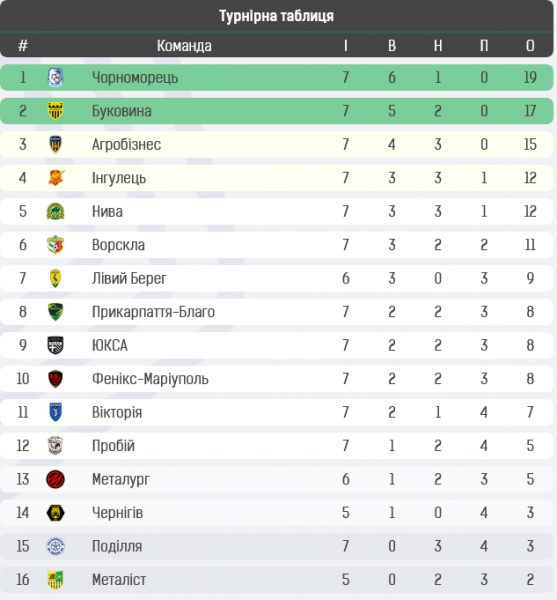Click the В wins column header
The image size is (557, 600).
click(x=392, y=46)
